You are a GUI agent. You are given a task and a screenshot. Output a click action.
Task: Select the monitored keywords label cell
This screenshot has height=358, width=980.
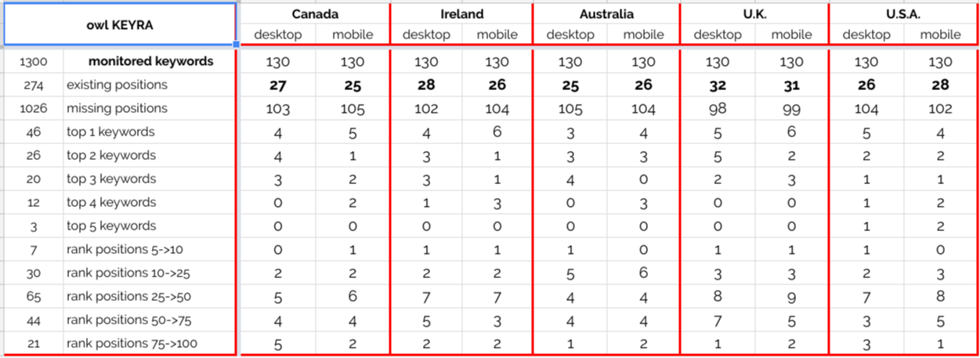150,61
